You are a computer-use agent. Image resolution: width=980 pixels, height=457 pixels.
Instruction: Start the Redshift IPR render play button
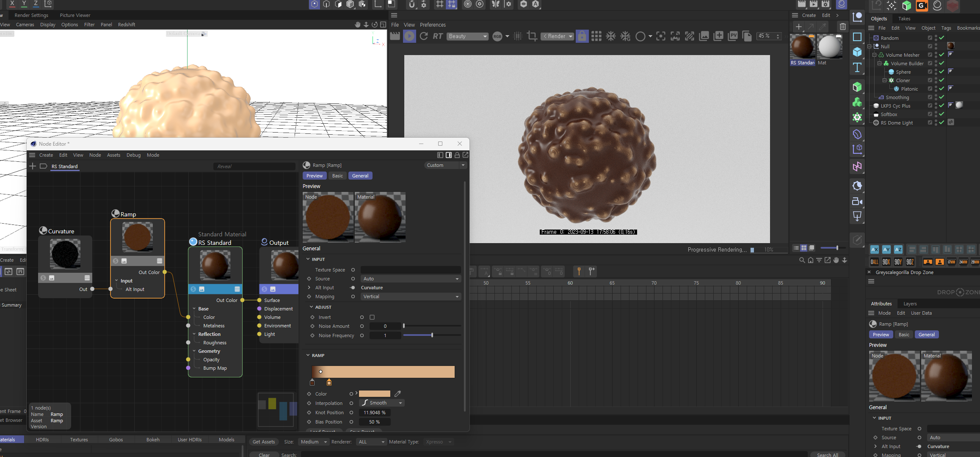[409, 36]
